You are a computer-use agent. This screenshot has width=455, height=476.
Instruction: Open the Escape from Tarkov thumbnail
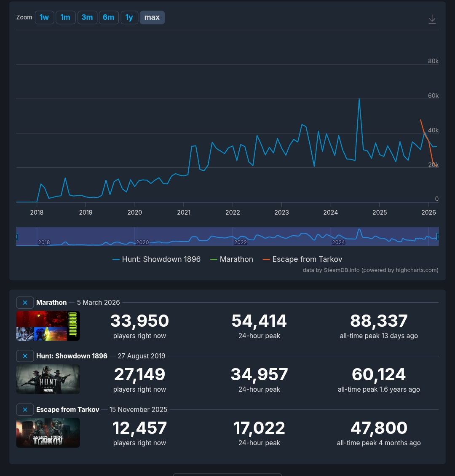pyautogui.click(x=48, y=433)
